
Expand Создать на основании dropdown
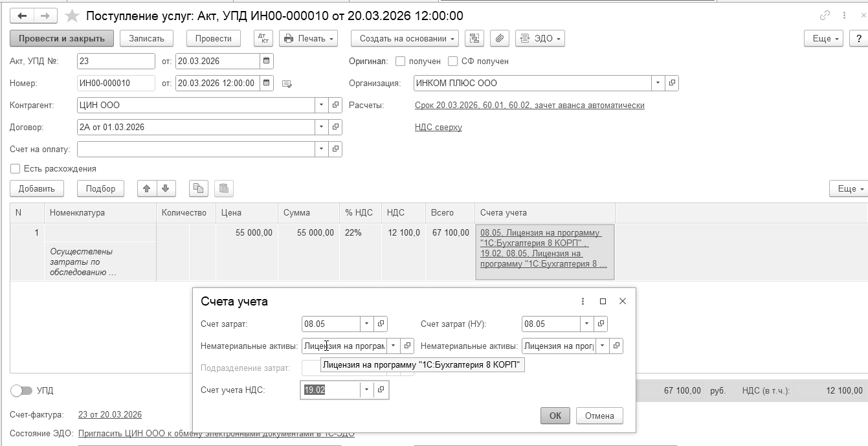[405, 38]
